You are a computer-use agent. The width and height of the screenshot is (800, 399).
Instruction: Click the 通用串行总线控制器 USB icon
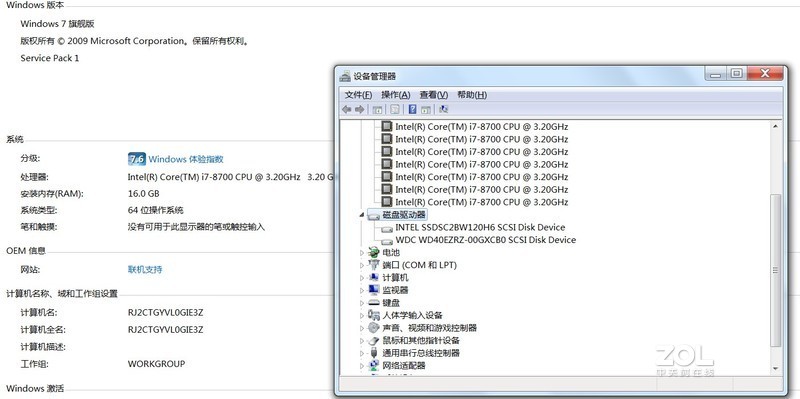[x=374, y=353]
